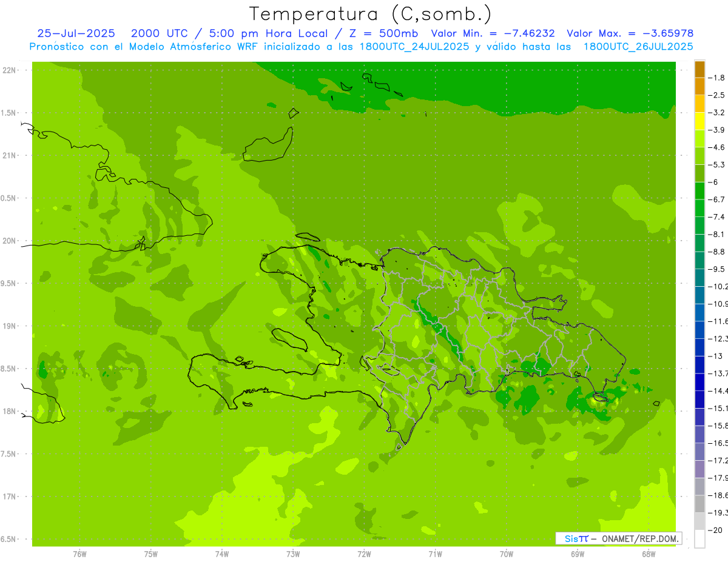Click the white legend swatch below -20
This screenshot has width=728, height=562.
pyautogui.click(x=699, y=539)
